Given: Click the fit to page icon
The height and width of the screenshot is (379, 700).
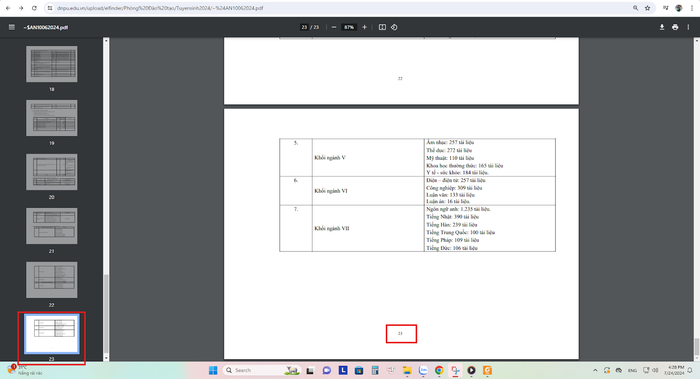Looking at the screenshot, I should click(x=382, y=27).
